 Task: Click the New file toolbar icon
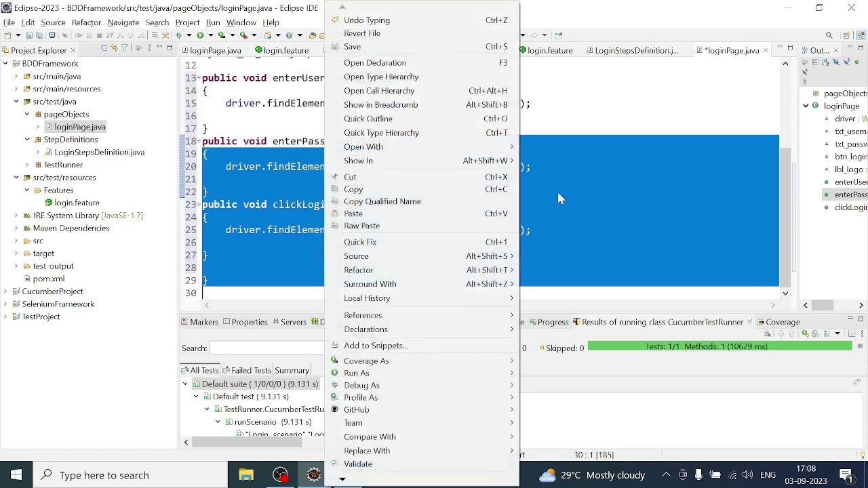point(7,35)
